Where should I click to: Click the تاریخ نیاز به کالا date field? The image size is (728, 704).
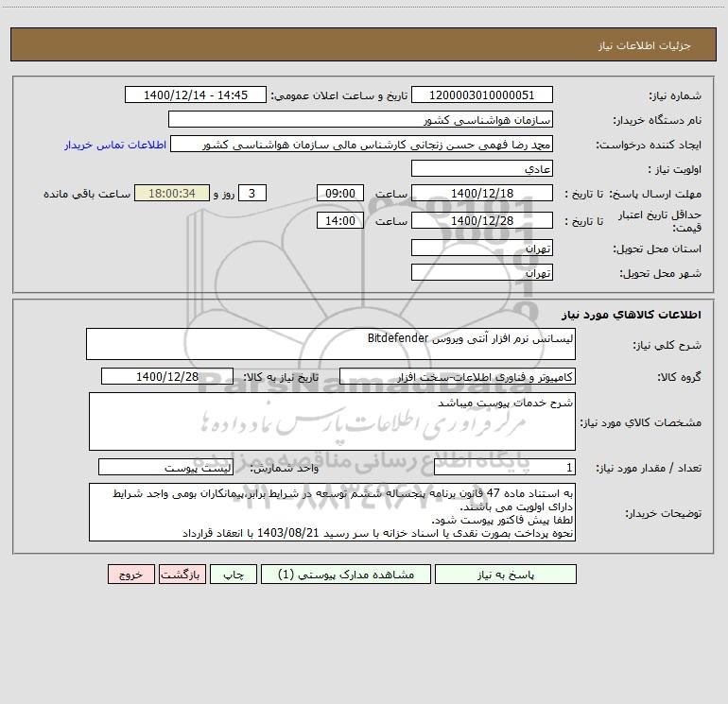pos(167,376)
